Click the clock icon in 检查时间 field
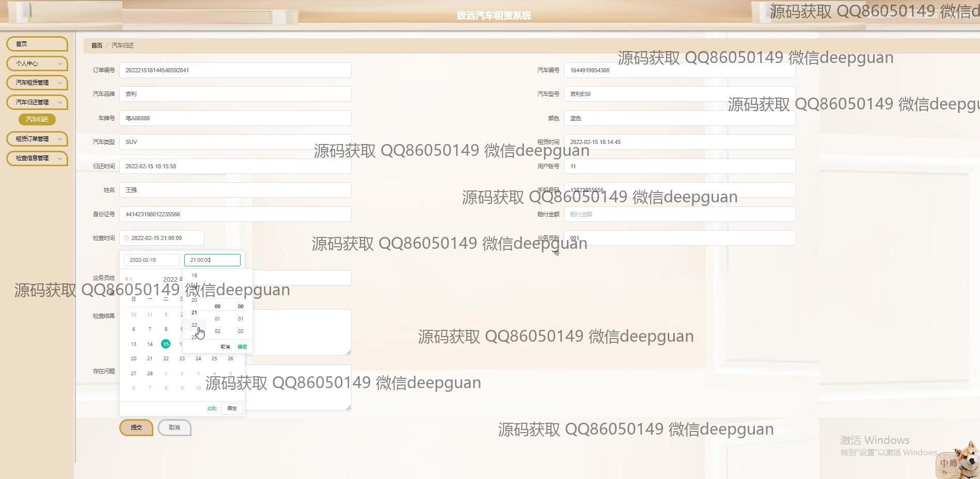This screenshot has height=479, width=980. tap(127, 238)
